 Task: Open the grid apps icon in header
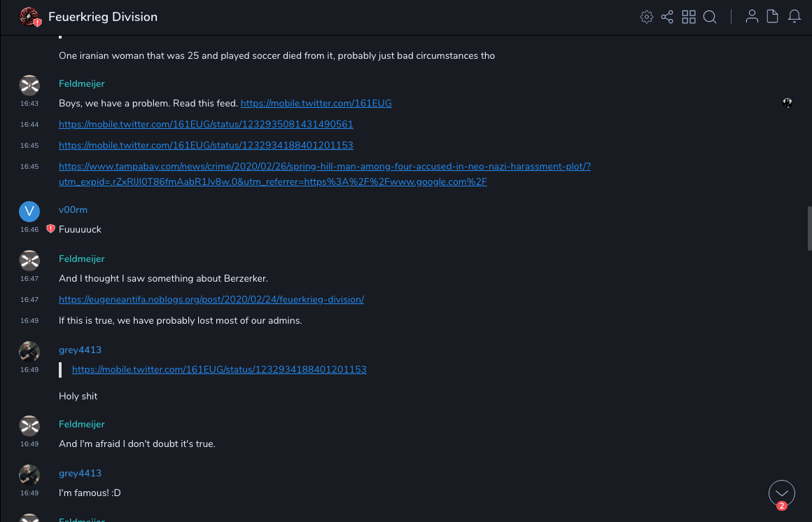(x=689, y=17)
